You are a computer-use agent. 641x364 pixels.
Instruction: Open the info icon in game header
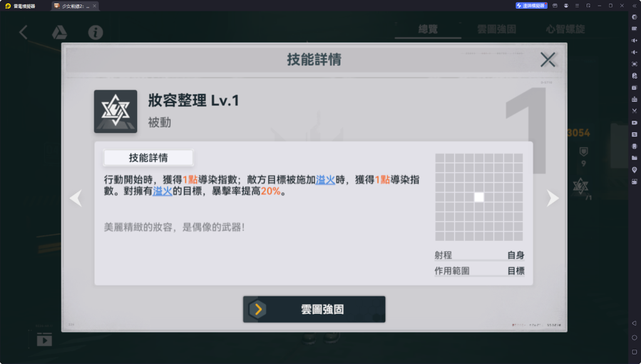point(95,33)
